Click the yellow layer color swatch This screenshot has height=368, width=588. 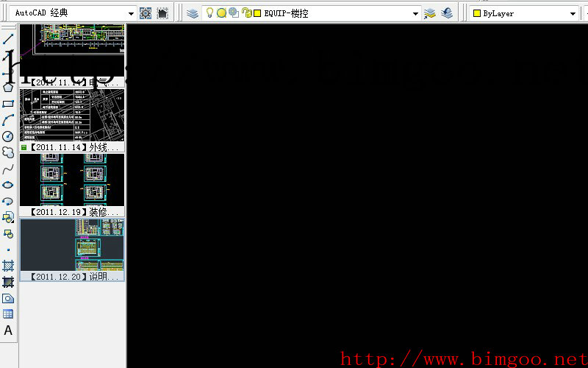[257, 13]
